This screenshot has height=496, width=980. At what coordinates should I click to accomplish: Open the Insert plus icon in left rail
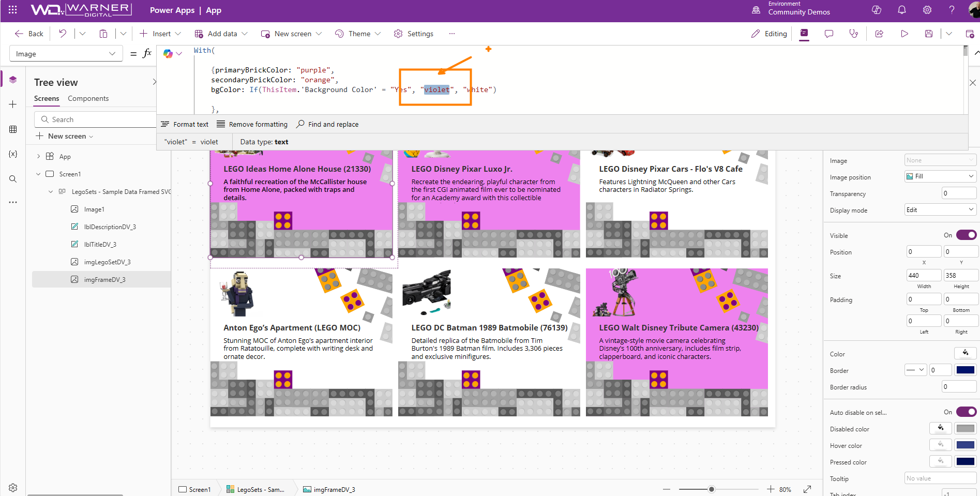point(13,104)
